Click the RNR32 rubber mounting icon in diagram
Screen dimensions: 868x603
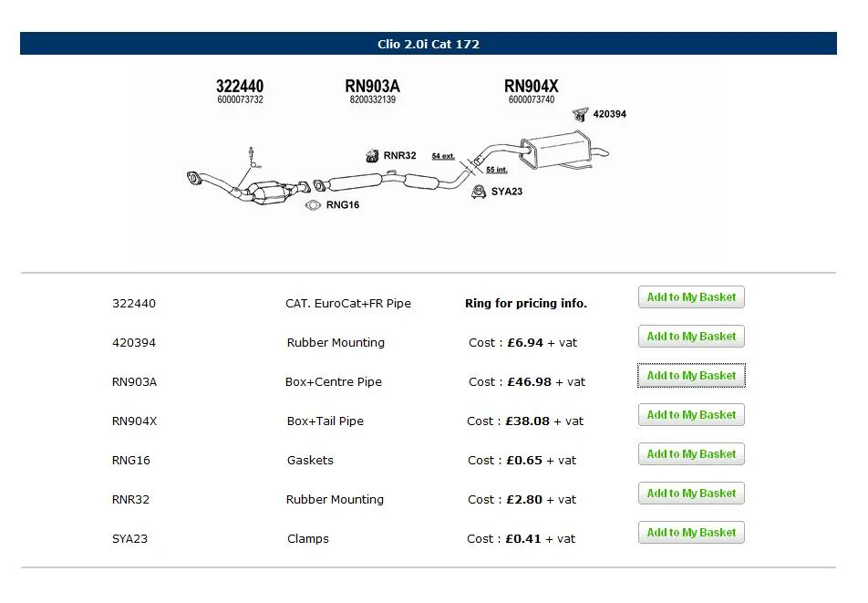coord(372,156)
